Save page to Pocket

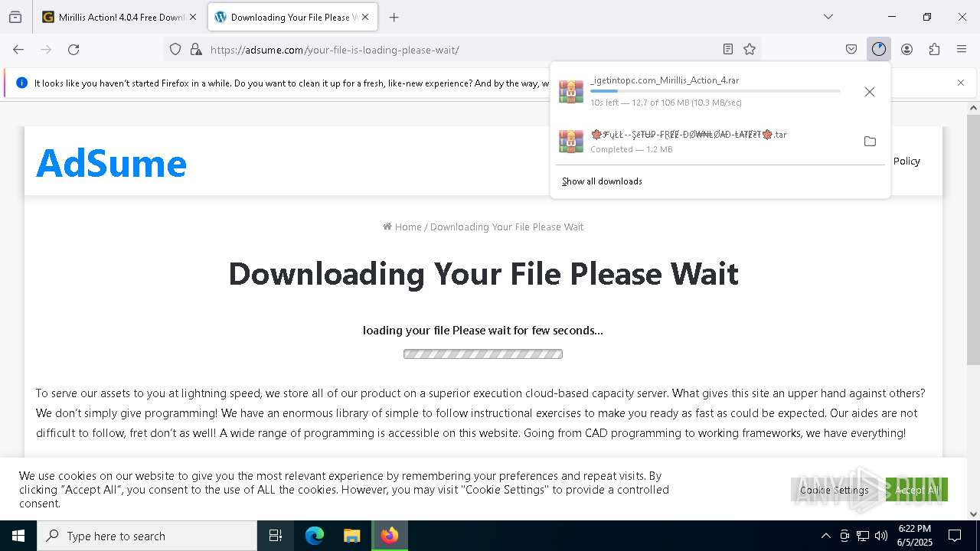[851, 50]
